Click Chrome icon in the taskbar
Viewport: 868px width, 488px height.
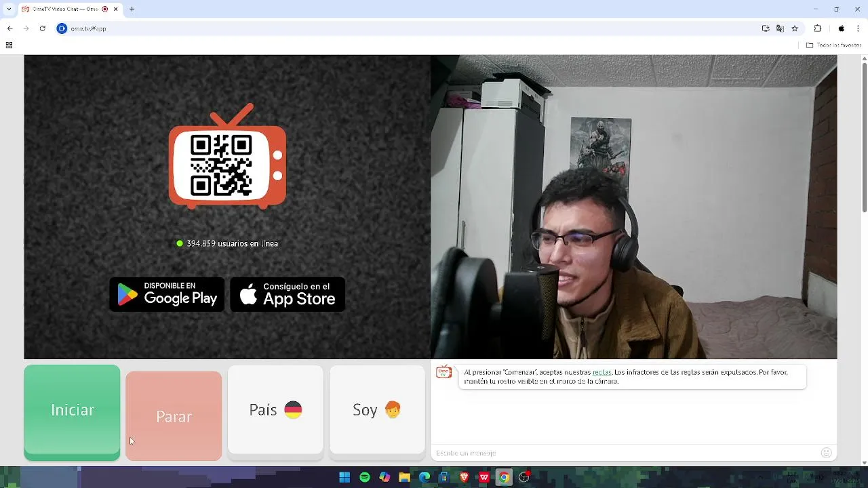pos(504,477)
